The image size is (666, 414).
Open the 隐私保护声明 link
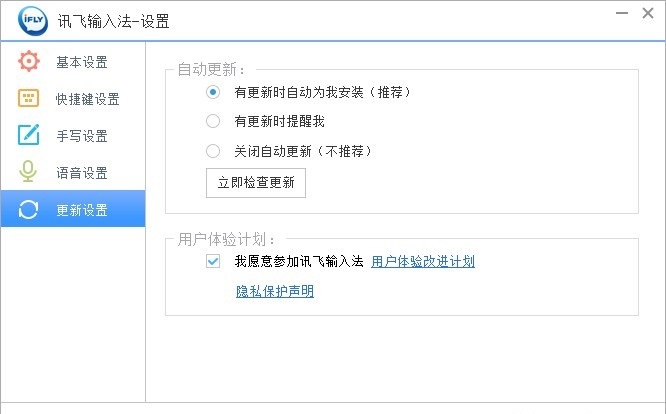pos(274,292)
